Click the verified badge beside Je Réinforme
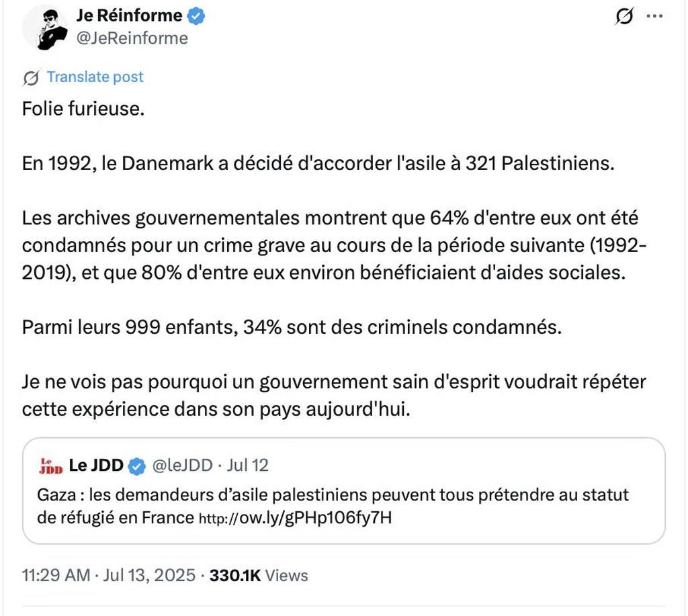The width and height of the screenshot is (688, 616). pos(196,16)
